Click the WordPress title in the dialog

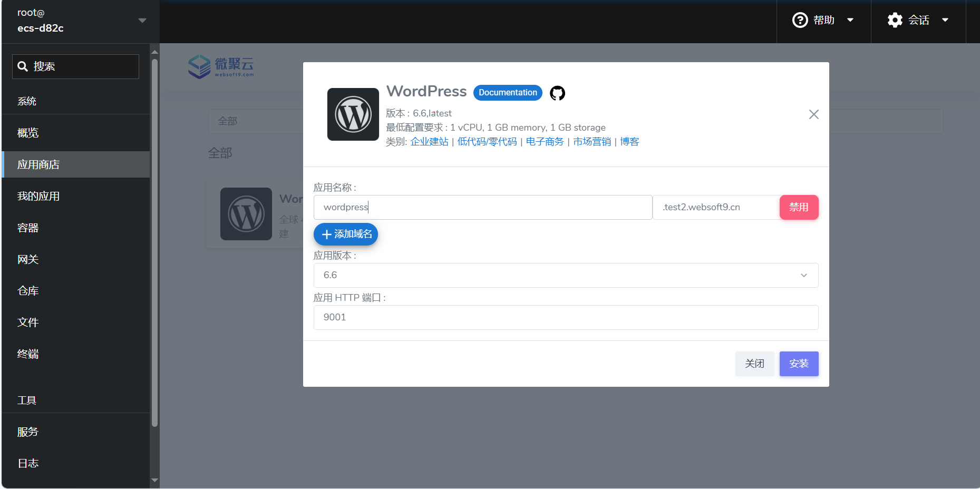click(426, 92)
